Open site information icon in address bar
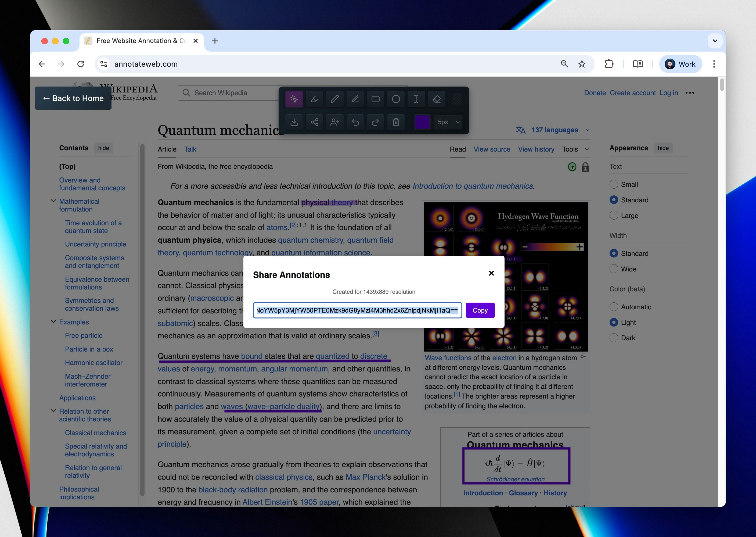The width and height of the screenshot is (756, 537). 104,64
